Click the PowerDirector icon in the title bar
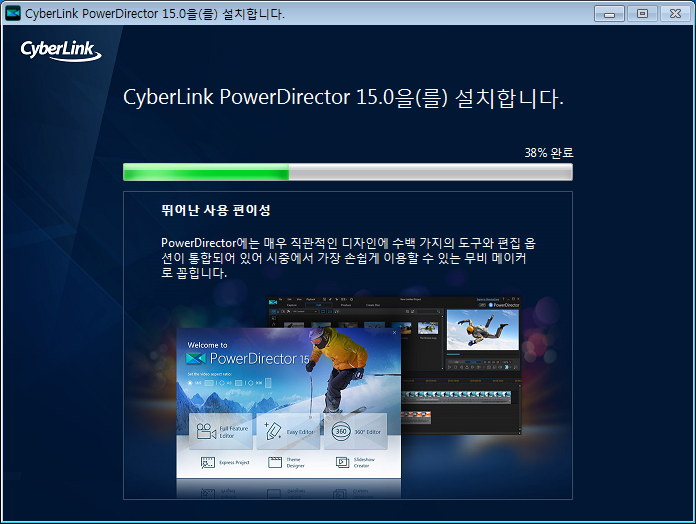This screenshot has width=696, height=524. pyautogui.click(x=13, y=13)
